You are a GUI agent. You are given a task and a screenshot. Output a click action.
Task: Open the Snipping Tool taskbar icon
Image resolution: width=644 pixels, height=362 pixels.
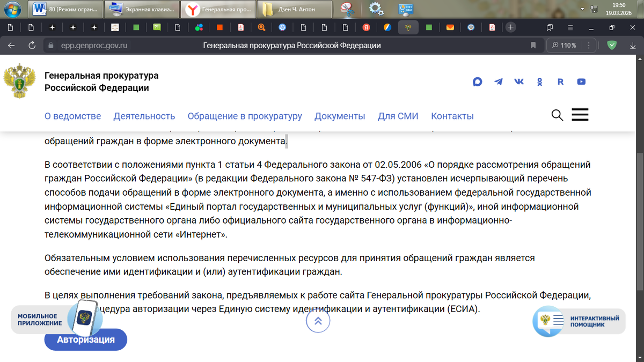(348, 9)
